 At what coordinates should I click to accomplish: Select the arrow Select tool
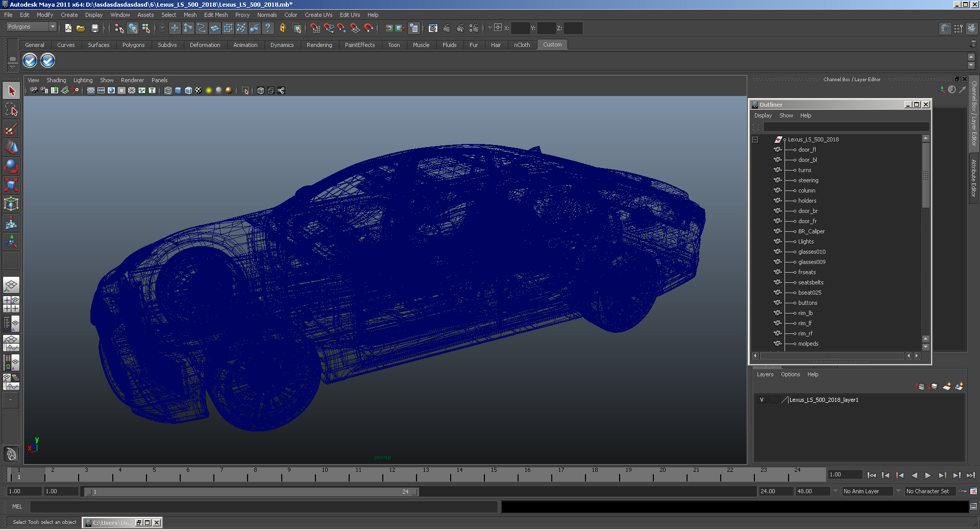[11, 91]
